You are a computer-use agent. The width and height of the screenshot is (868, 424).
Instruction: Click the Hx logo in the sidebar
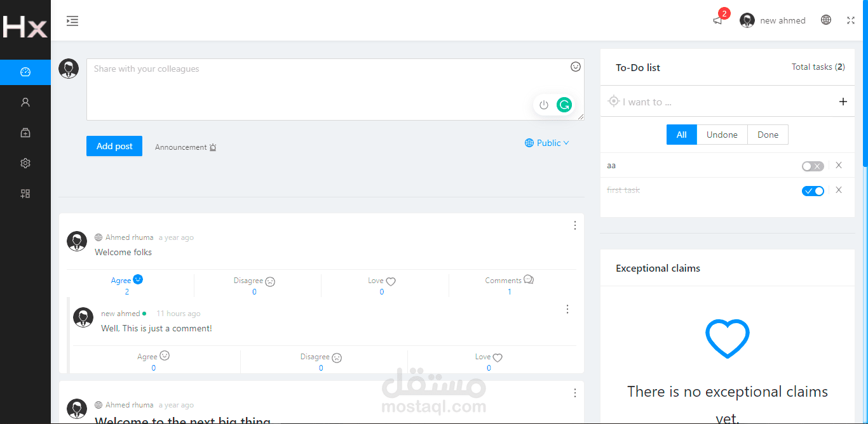[x=25, y=27]
